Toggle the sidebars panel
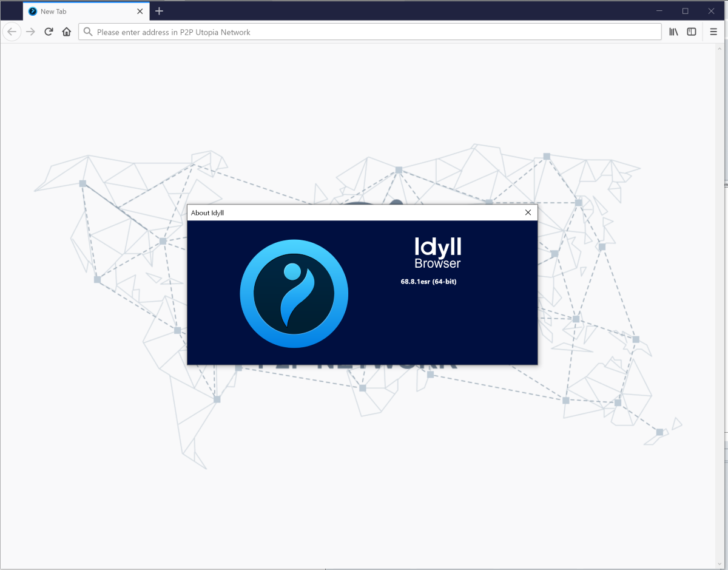This screenshot has width=728, height=570. [x=692, y=32]
